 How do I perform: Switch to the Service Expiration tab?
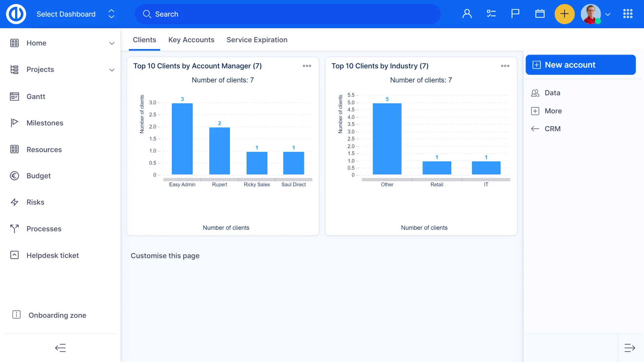(x=257, y=40)
